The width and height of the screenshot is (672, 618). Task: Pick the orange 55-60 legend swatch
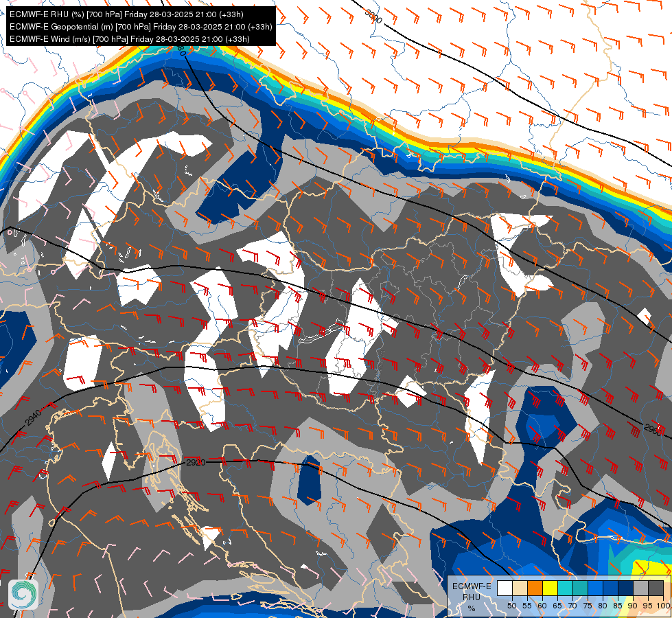535,588
